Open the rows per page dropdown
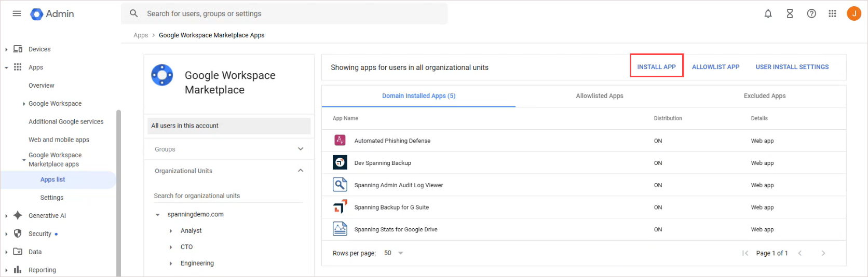Screen dimensions: 868x277 pos(394,253)
